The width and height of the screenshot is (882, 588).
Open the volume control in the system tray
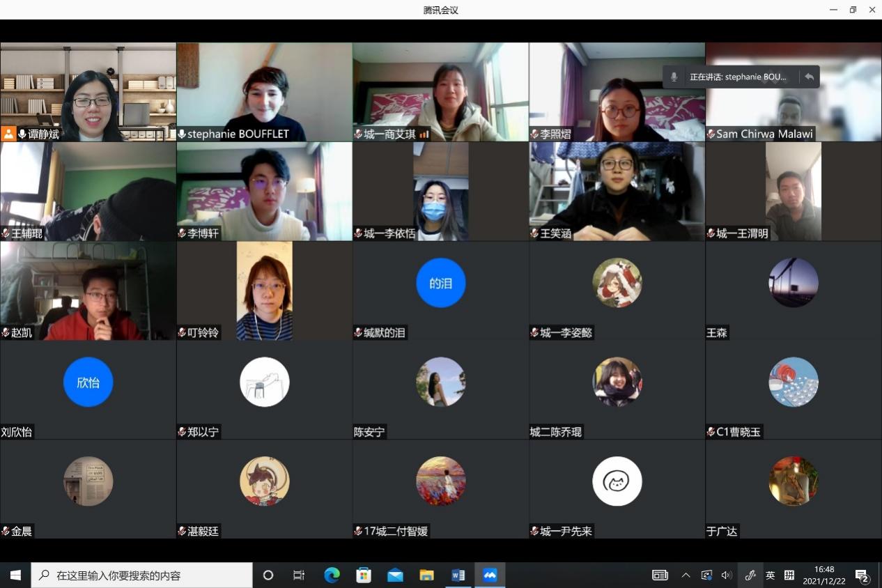[x=727, y=575]
